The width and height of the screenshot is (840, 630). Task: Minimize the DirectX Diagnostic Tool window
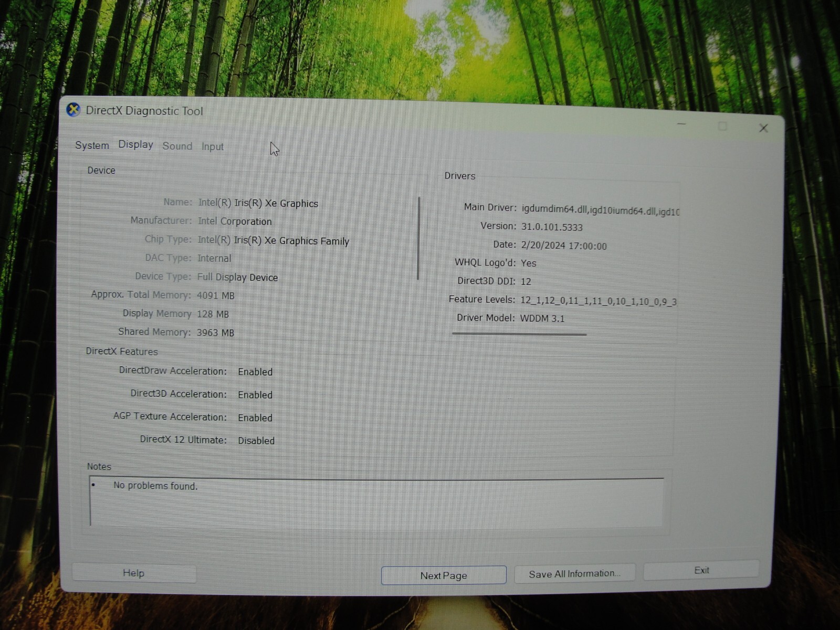coord(681,124)
